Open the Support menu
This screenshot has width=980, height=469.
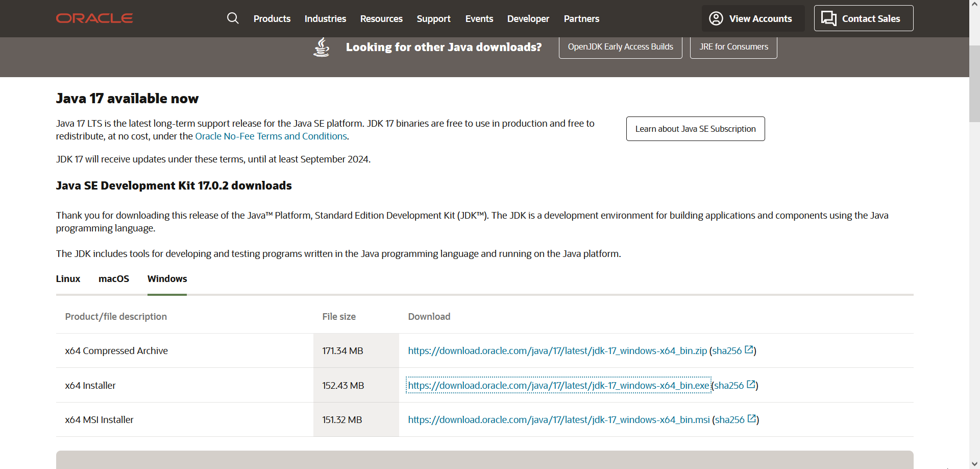[433, 19]
